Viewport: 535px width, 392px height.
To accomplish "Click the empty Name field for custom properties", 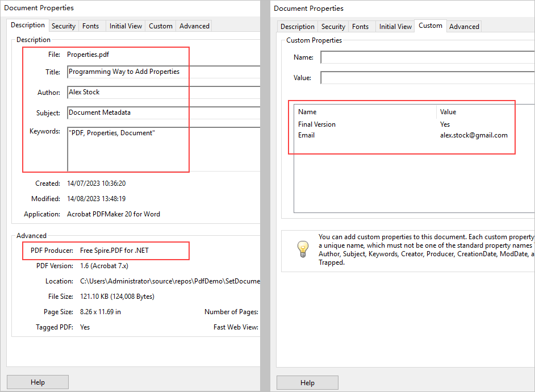I will click(426, 57).
